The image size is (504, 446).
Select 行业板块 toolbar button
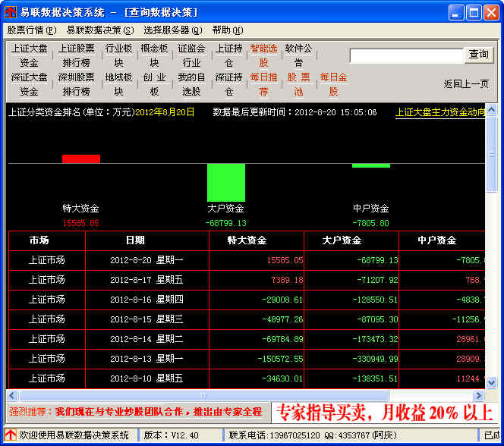tap(118, 55)
